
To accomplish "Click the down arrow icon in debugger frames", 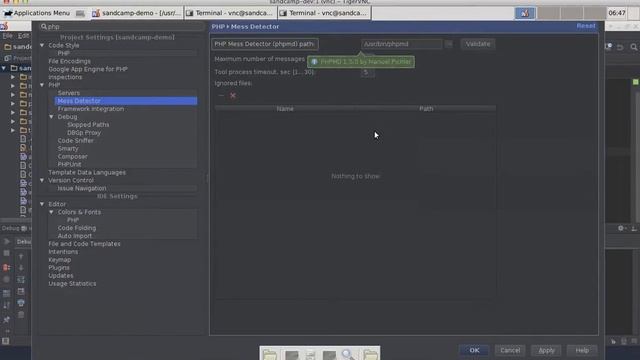I will (21, 268).
